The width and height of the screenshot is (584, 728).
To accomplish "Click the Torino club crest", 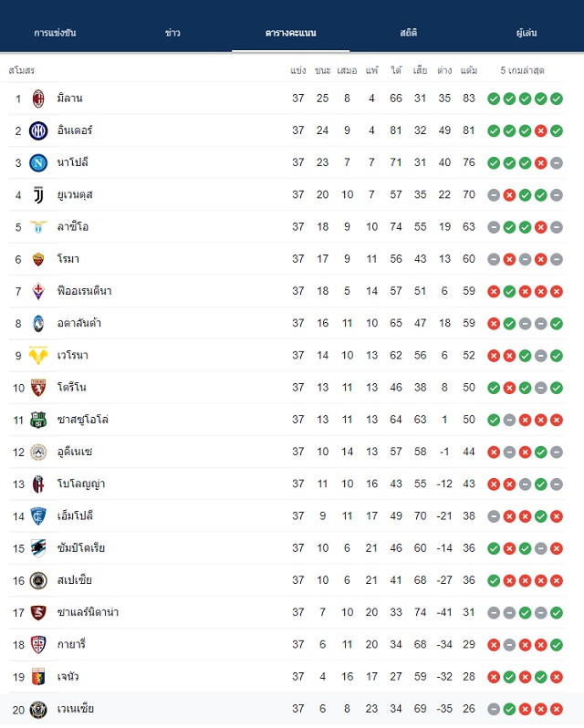I will [x=38, y=388].
